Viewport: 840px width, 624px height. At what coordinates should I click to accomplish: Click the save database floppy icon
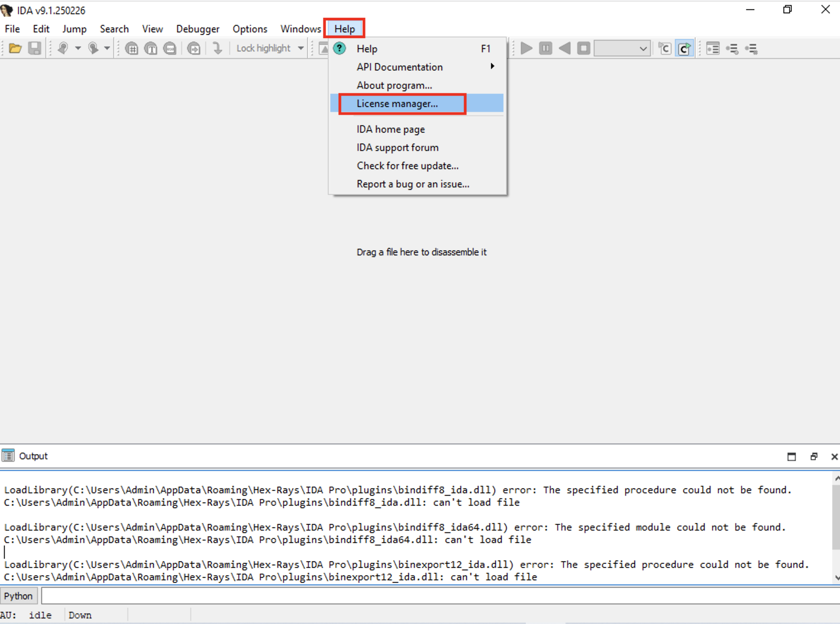point(35,49)
